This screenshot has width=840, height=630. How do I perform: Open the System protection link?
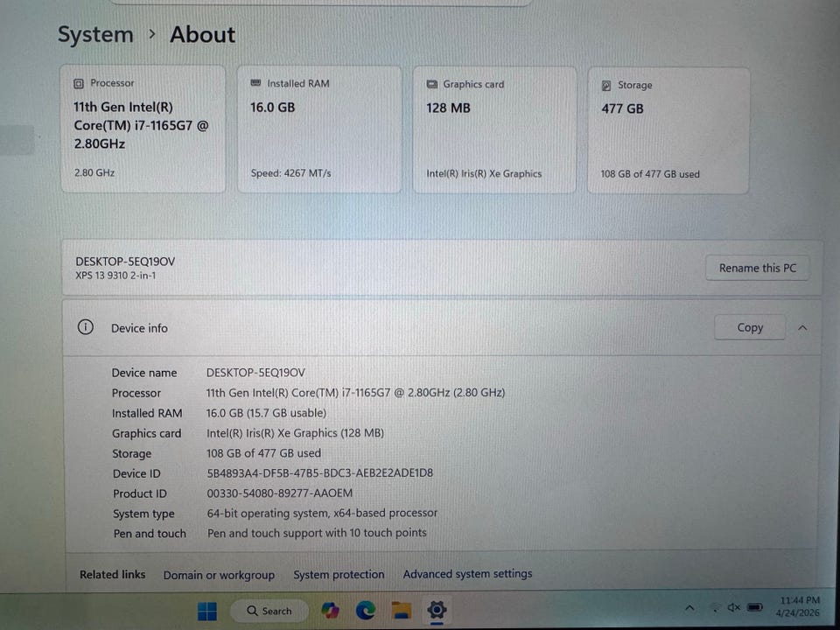[x=339, y=574]
